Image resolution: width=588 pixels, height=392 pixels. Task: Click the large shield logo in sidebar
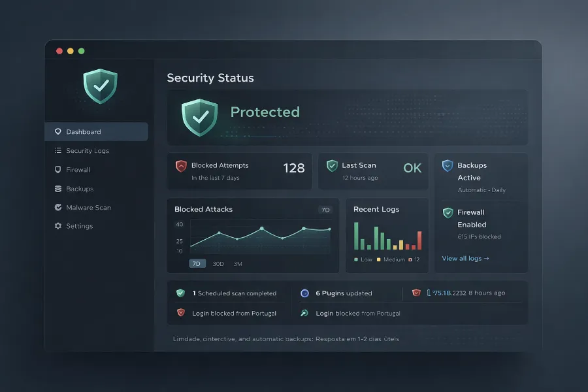pos(100,86)
